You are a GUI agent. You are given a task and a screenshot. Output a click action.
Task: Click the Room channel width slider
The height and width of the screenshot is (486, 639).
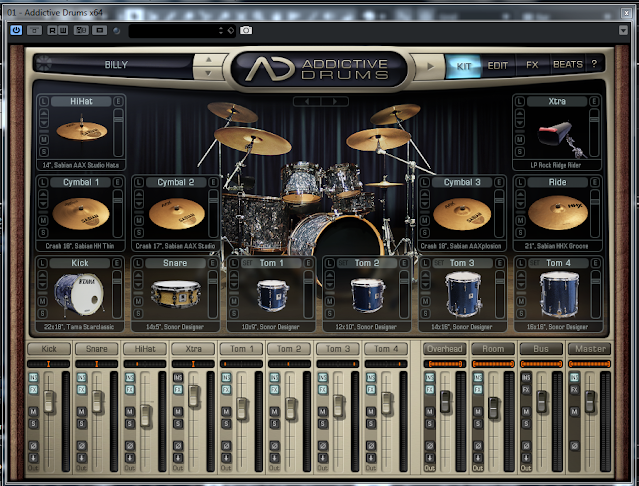click(493, 364)
